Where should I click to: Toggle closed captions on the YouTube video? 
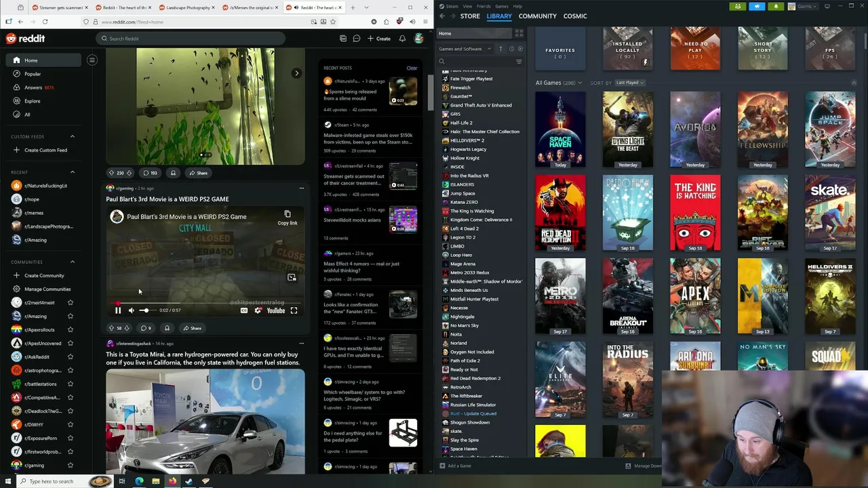click(244, 310)
